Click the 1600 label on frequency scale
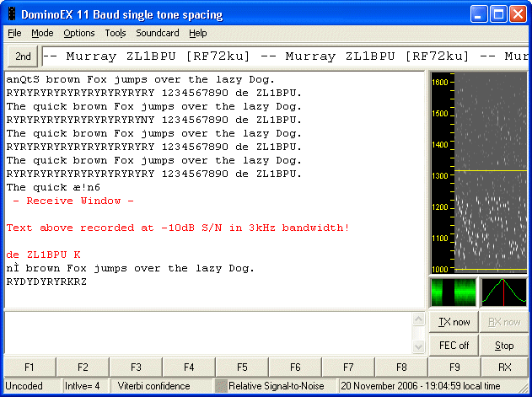The image size is (532, 397). click(x=440, y=82)
